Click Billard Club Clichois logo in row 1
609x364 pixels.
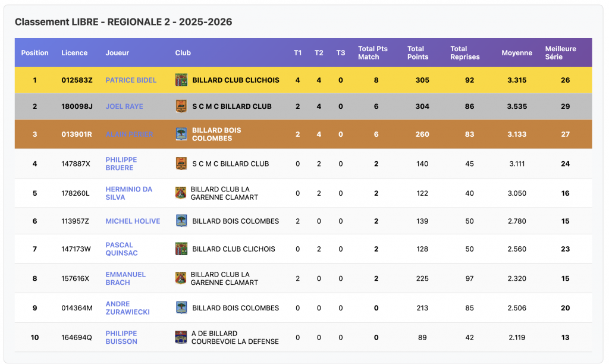point(181,80)
